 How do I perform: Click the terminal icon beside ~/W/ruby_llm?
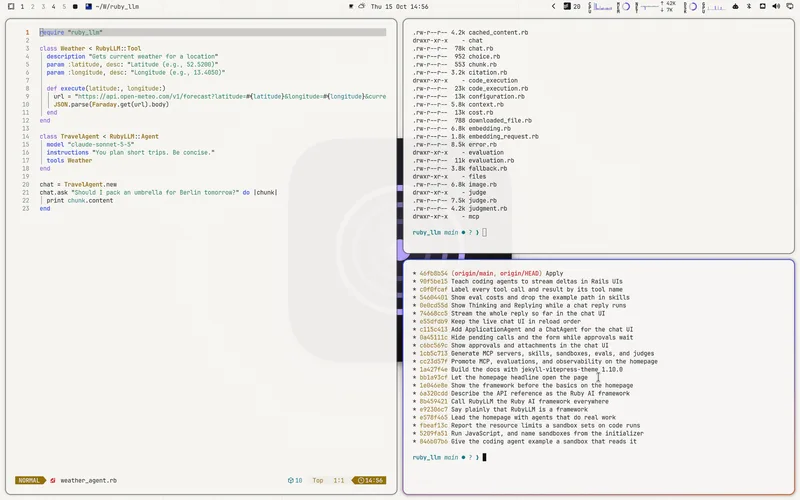point(89,7)
